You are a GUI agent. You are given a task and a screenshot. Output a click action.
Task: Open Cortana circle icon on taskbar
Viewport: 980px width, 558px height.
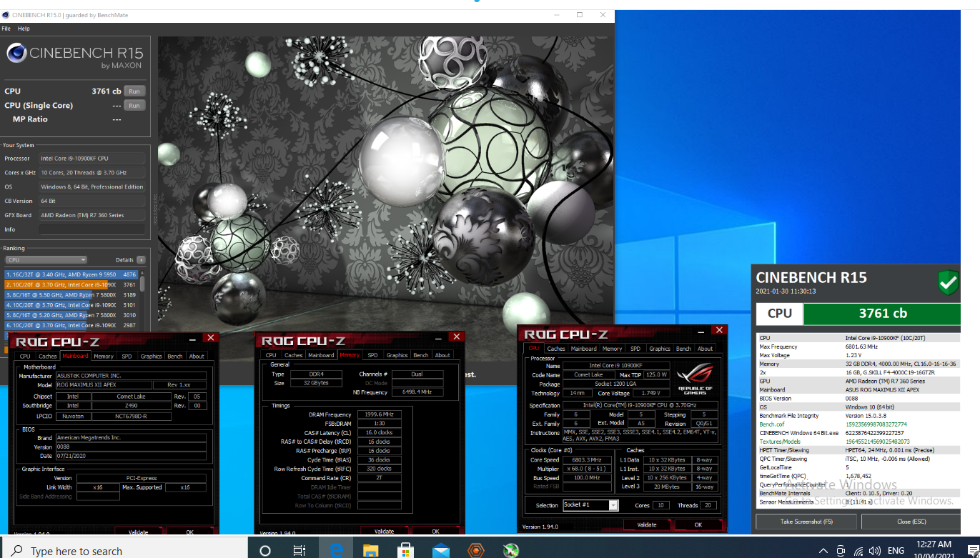pyautogui.click(x=265, y=551)
